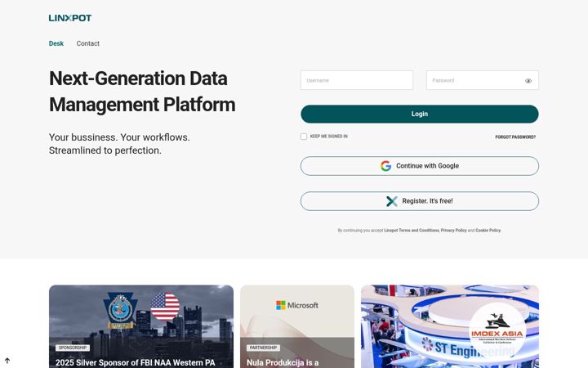Image resolution: width=588 pixels, height=368 pixels.
Task: Open Linxpot Terms and Conditions link
Action: coord(412,231)
